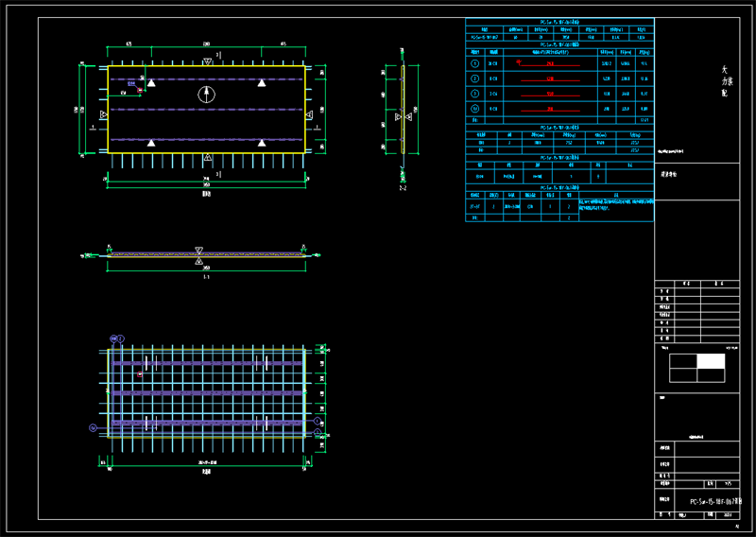Click the white notes text in the last table
756x537 pixels.
coord(616,205)
